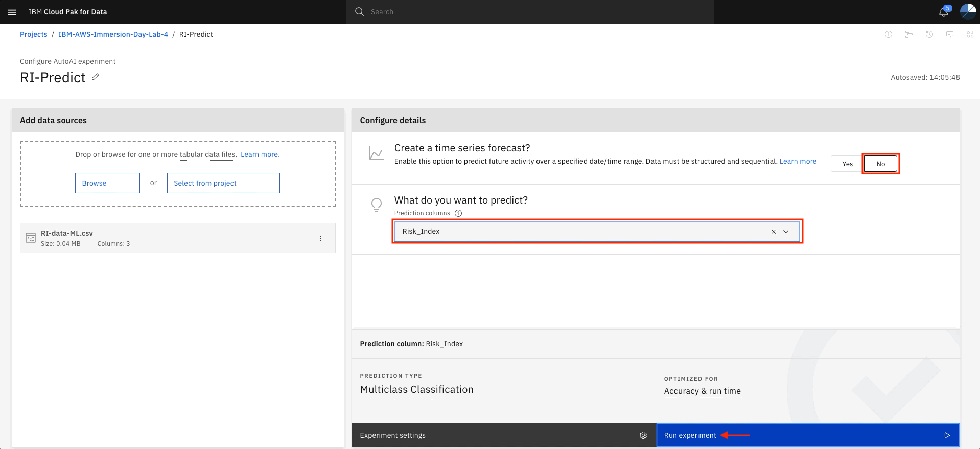Screen dimensions: 980x449
Task: Click the RI-data-ML.csv table file icon
Action: point(31,238)
